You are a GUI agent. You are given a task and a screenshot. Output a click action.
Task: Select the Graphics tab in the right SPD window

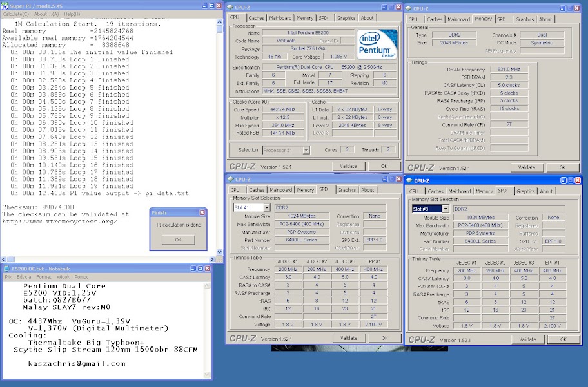point(527,191)
